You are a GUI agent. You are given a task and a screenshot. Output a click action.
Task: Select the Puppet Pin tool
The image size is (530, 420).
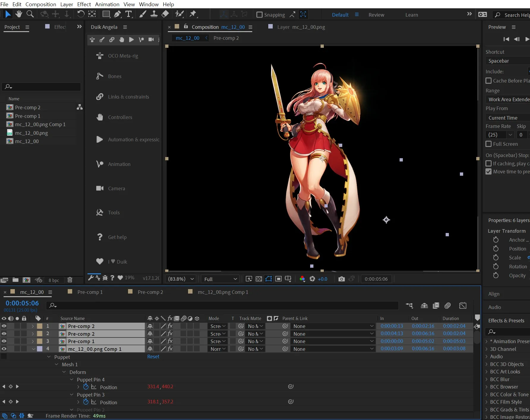(x=193, y=14)
